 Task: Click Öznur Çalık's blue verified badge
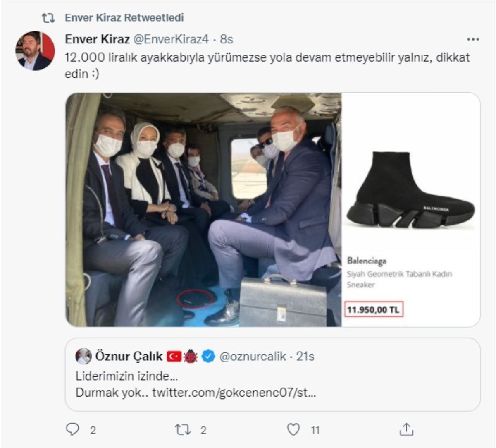click(208, 356)
